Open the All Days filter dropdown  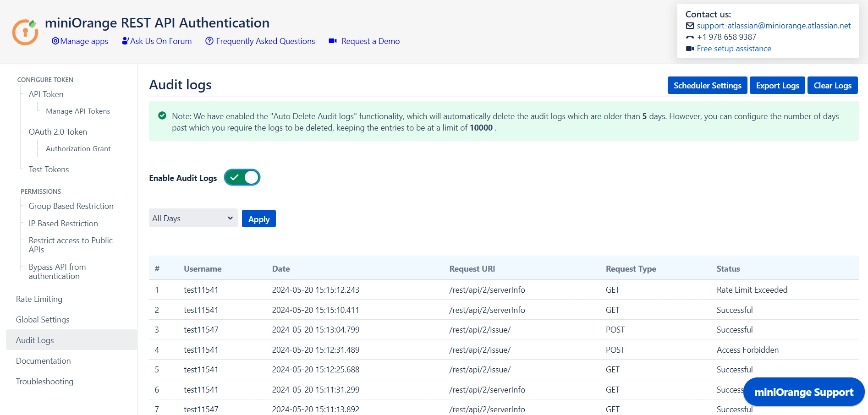coord(193,218)
